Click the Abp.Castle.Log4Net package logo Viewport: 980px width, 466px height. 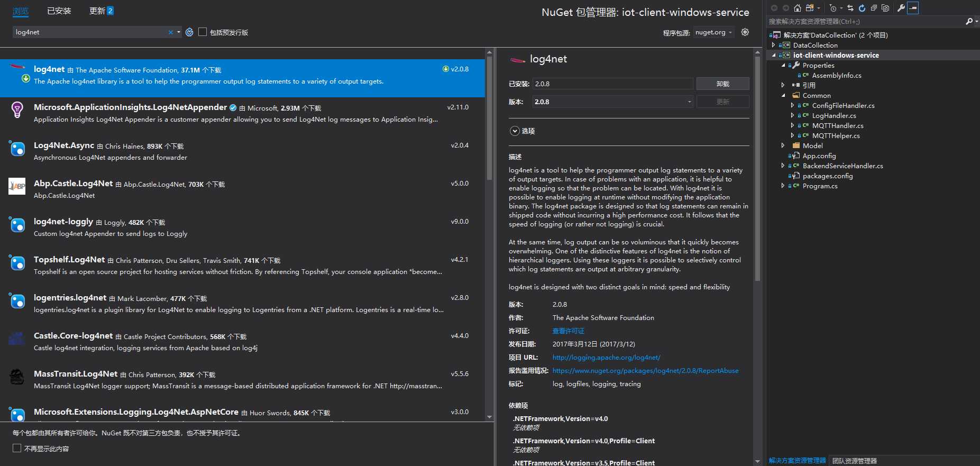click(17, 186)
